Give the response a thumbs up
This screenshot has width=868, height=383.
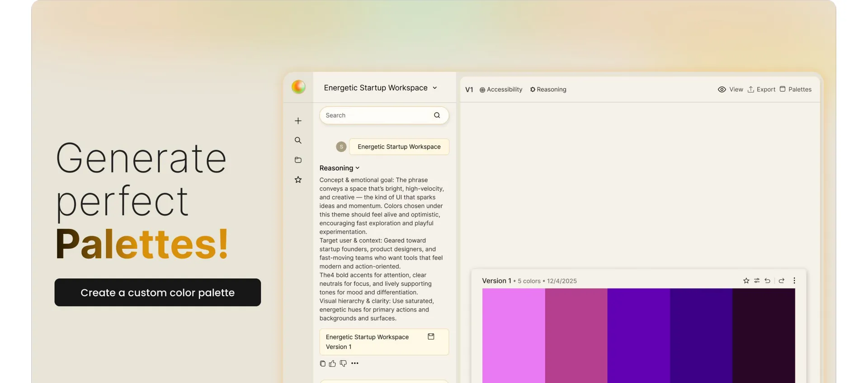click(x=333, y=364)
